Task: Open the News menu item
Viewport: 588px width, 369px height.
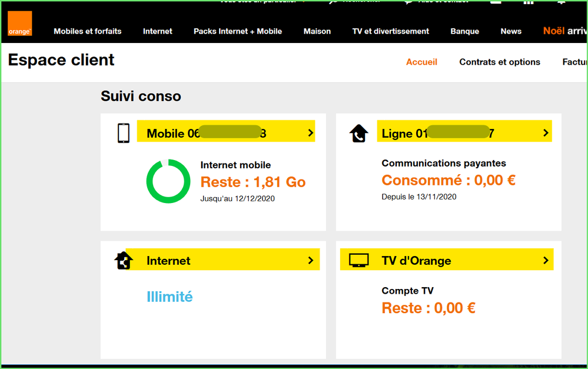Action: pos(511,31)
